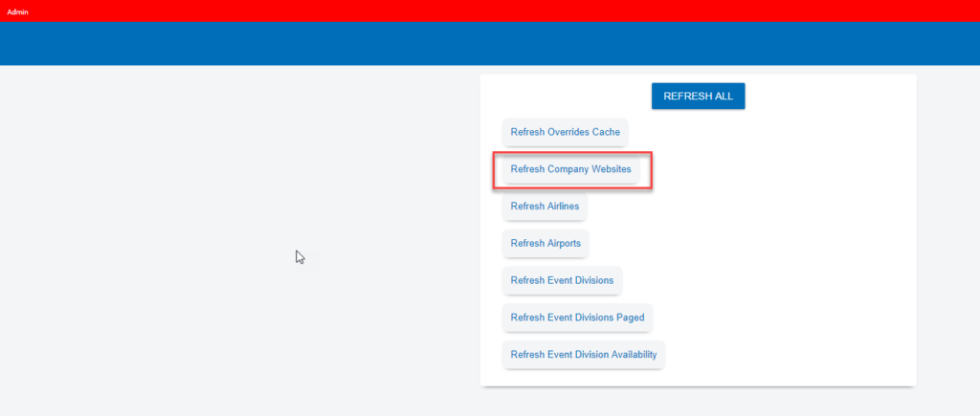
Task: Hit the highlighted Company Websites refresh button
Action: [x=571, y=169]
